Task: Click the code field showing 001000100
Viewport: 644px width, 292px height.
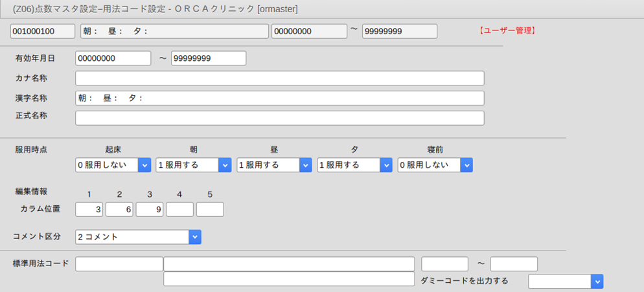Action: [x=43, y=32]
